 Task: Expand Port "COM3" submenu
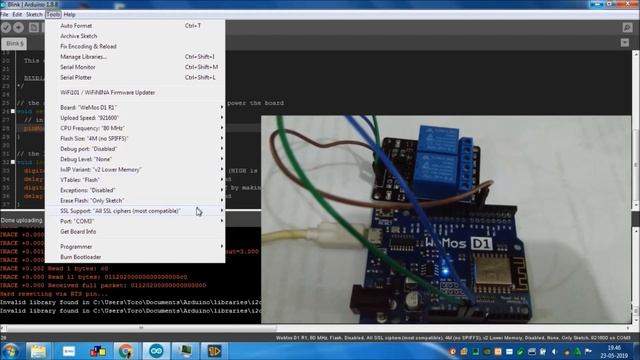click(x=135, y=221)
